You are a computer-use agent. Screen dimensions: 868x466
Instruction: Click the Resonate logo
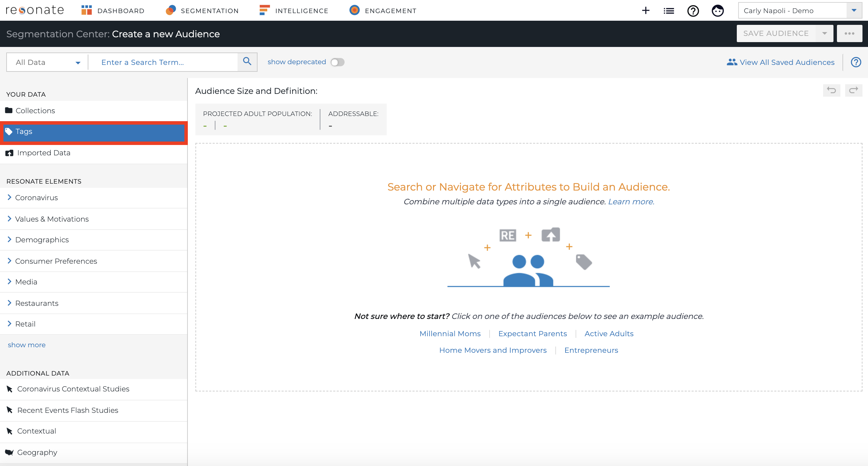(35, 10)
